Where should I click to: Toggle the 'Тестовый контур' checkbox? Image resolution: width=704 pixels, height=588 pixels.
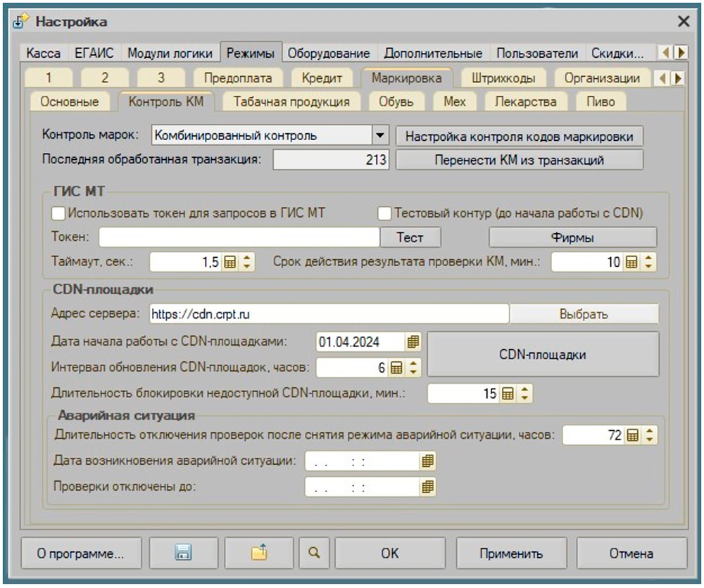(384, 213)
